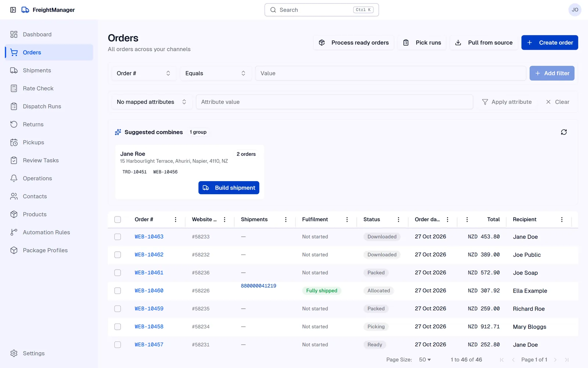The height and width of the screenshot is (368, 588).
Task: Open Status column options menu
Action: [x=398, y=220]
